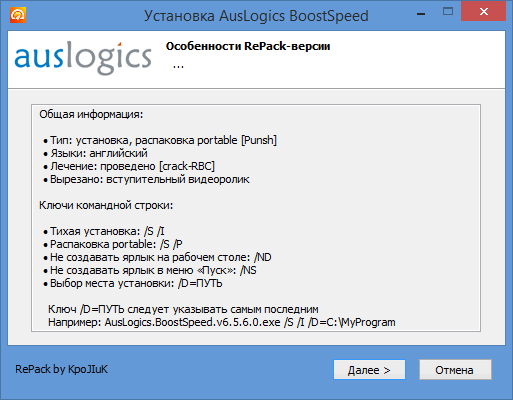
Task: Click the Далее > button
Action: click(369, 370)
